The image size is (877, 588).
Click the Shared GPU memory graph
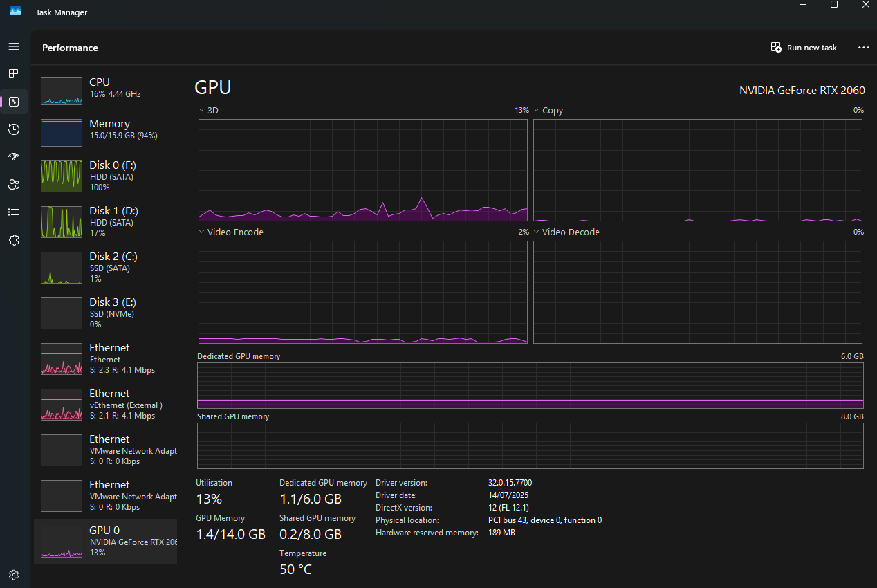tap(530, 445)
